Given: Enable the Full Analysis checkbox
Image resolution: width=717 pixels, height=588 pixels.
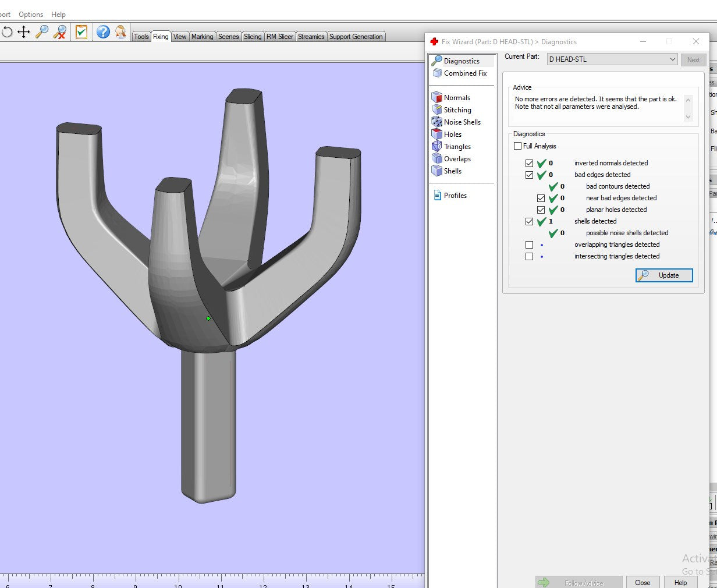Looking at the screenshot, I should 518,146.
